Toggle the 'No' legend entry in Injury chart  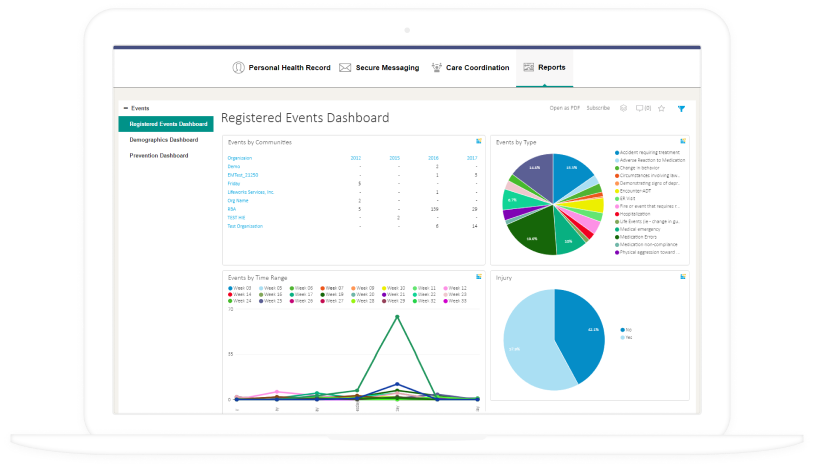coord(626,329)
